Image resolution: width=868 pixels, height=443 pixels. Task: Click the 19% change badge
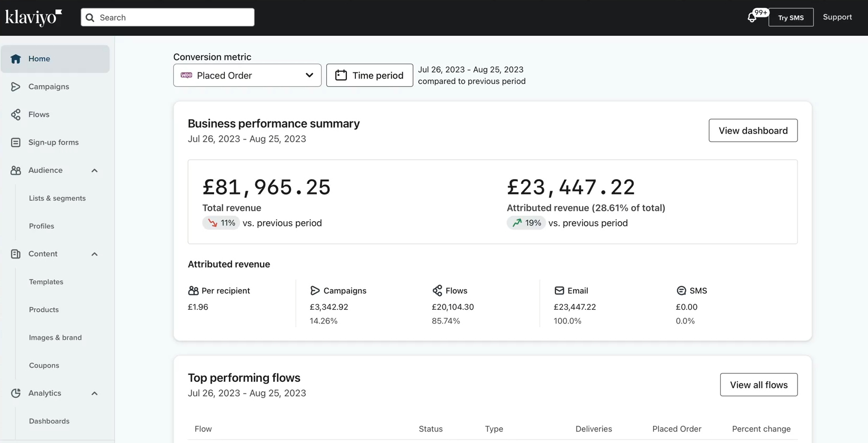pos(526,223)
